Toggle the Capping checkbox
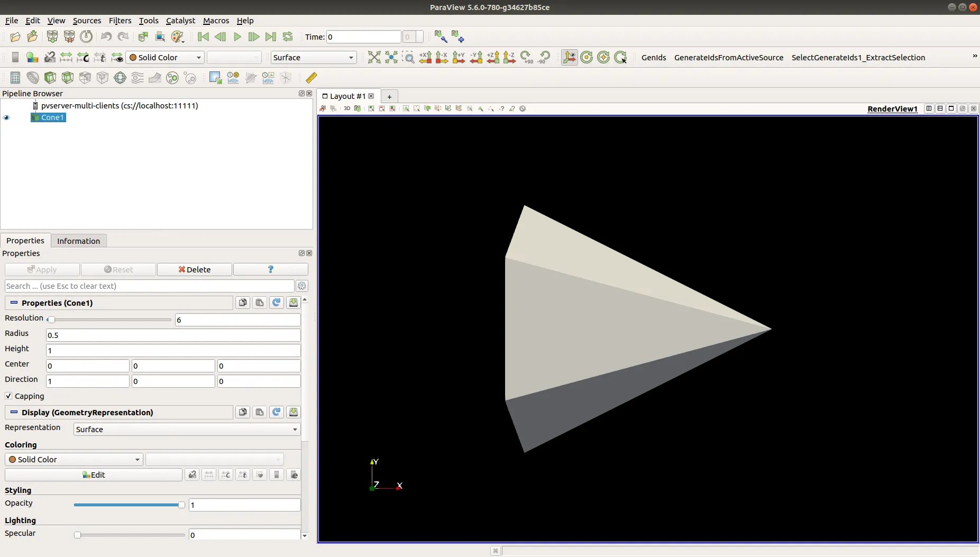 pos(8,396)
